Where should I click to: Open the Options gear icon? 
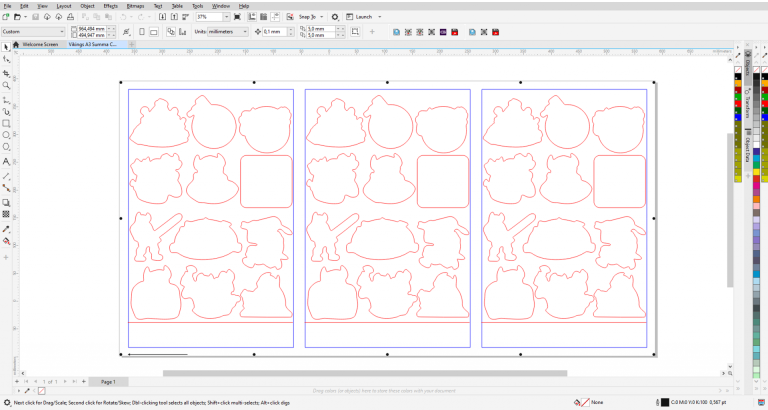[x=335, y=17]
